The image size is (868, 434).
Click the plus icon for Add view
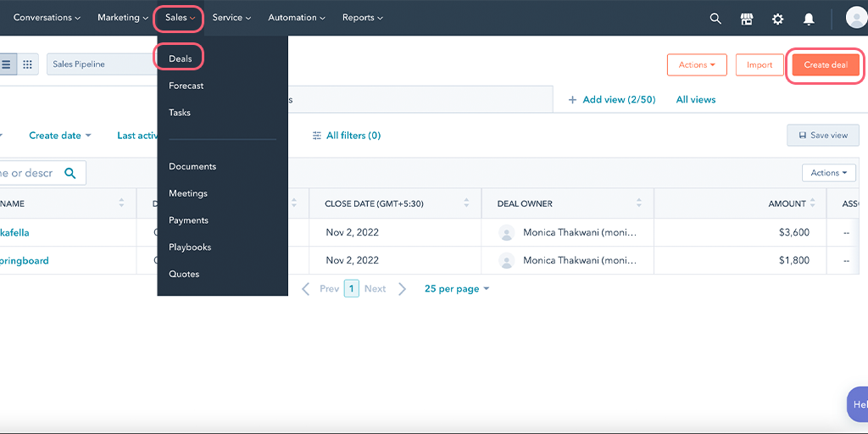pos(572,100)
